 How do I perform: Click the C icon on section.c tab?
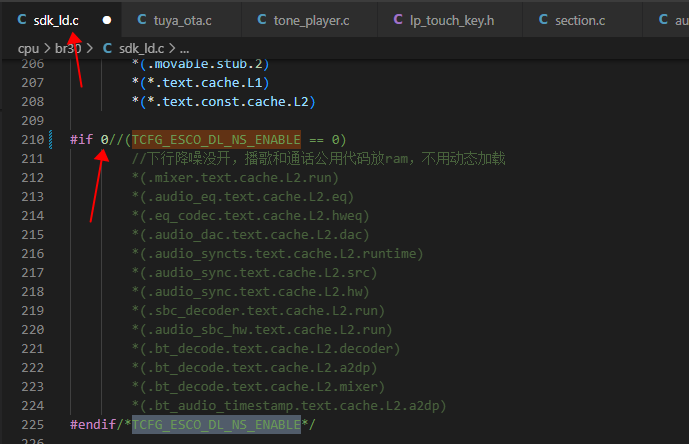[x=543, y=20]
